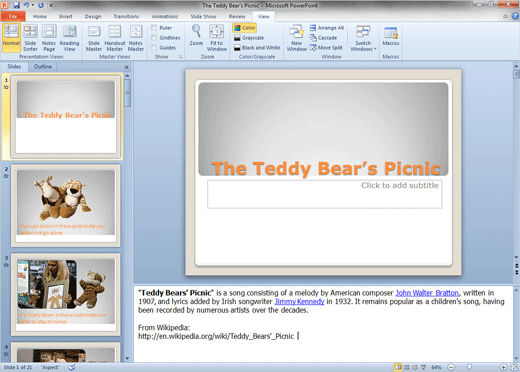Click the slide title 'The Teddy Bear's Picnic'
This screenshot has width=520, height=372.
(326, 168)
